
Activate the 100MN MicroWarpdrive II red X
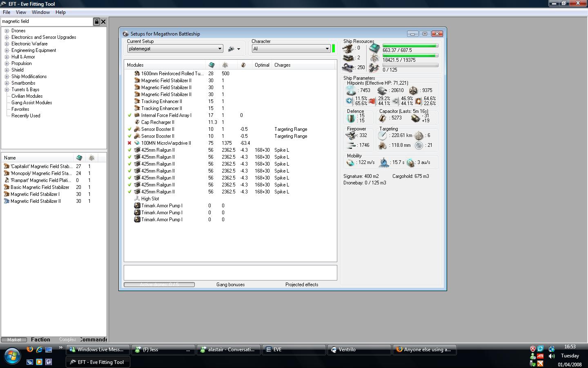pos(129,143)
